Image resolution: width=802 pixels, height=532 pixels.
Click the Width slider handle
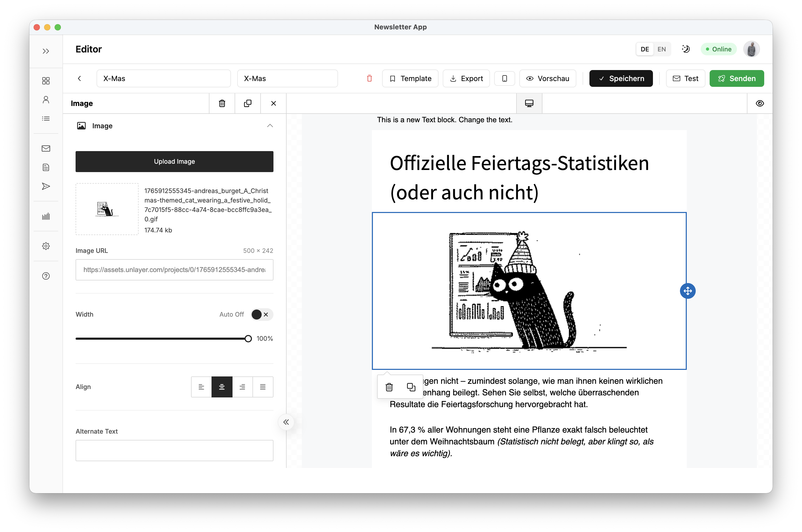click(248, 339)
